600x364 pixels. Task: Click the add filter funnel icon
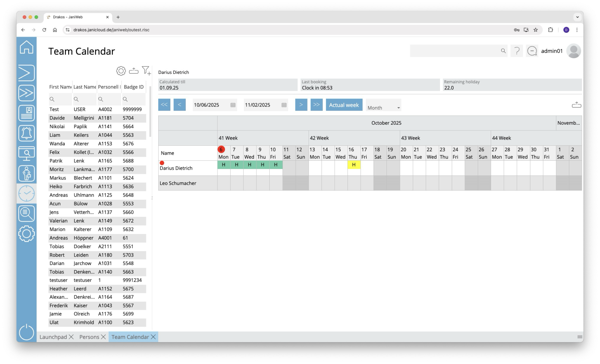[x=146, y=71]
